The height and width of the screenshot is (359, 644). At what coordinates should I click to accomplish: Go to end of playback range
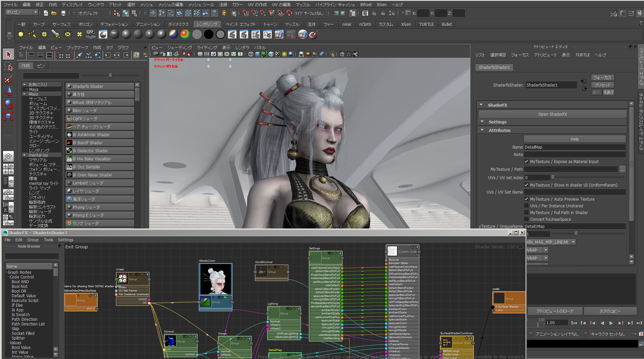point(639,323)
